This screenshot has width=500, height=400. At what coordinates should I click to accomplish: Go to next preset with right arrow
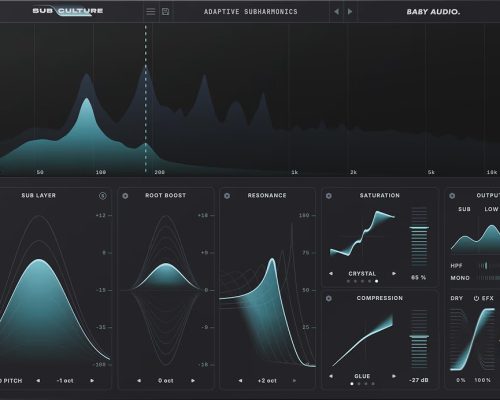[350, 12]
